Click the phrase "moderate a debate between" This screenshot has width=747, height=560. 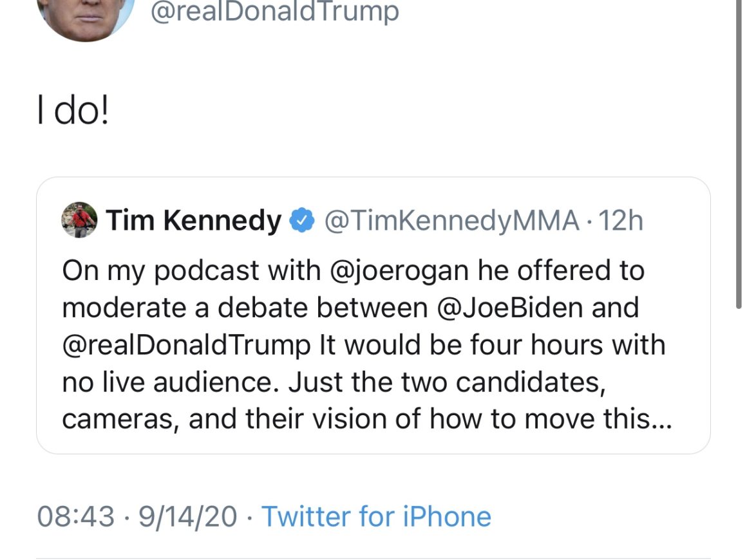pyautogui.click(x=245, y=308)
